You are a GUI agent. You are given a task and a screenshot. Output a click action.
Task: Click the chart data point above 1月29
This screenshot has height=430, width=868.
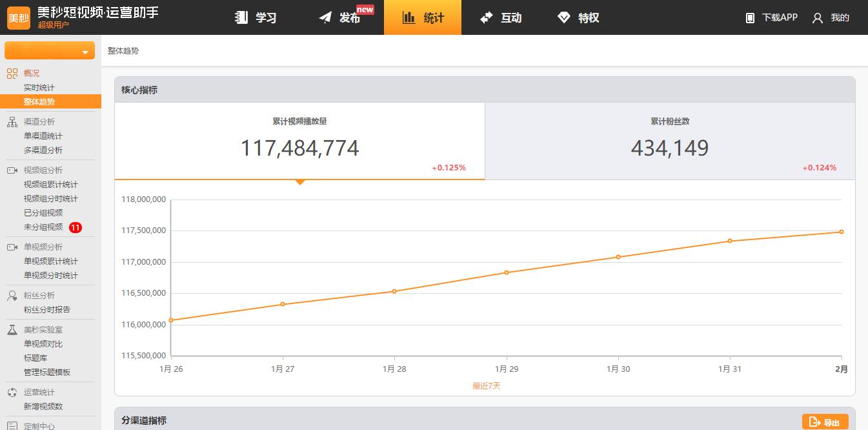507,272
